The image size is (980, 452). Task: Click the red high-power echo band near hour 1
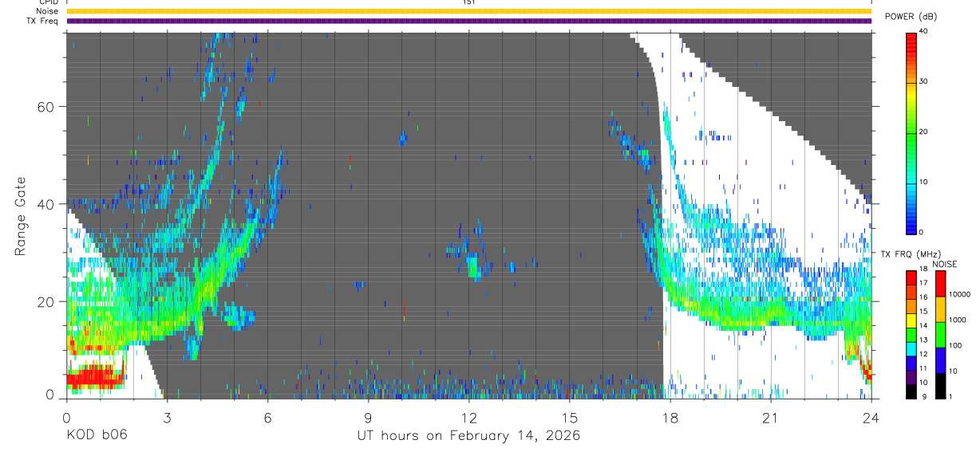tap(96, 378)
